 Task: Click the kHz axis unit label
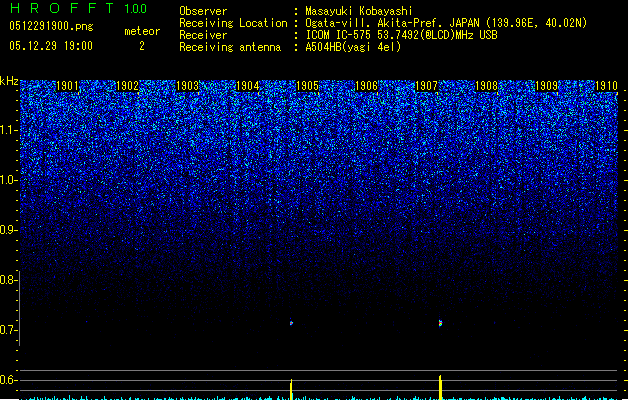(9, 81)
